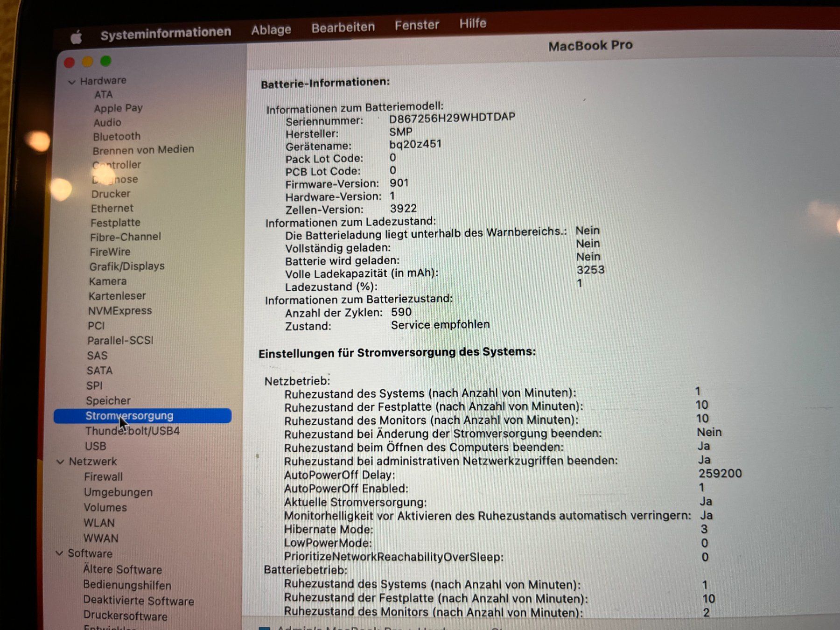Select Umgebungen under Netzwerk
840x630 pixels.
click(118, 492)
